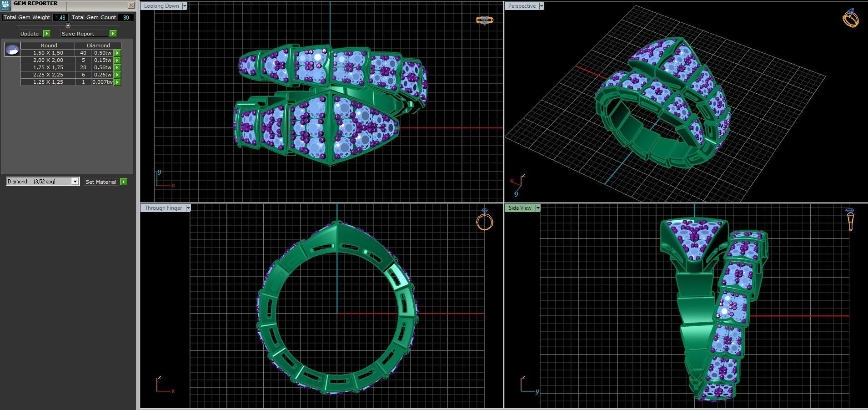Apply Set Material with its green arrow
The width and height of the screenshot is (868, 410).
123,182
